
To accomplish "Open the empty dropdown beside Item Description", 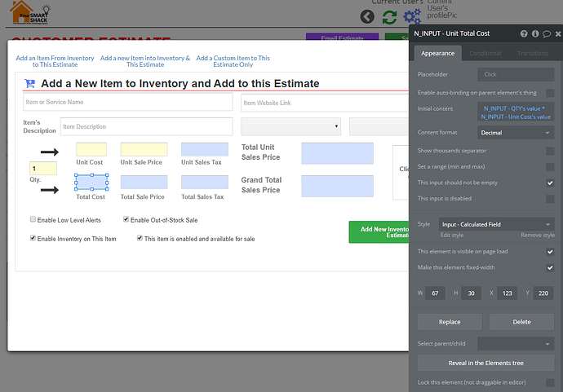I will (290, 126).
